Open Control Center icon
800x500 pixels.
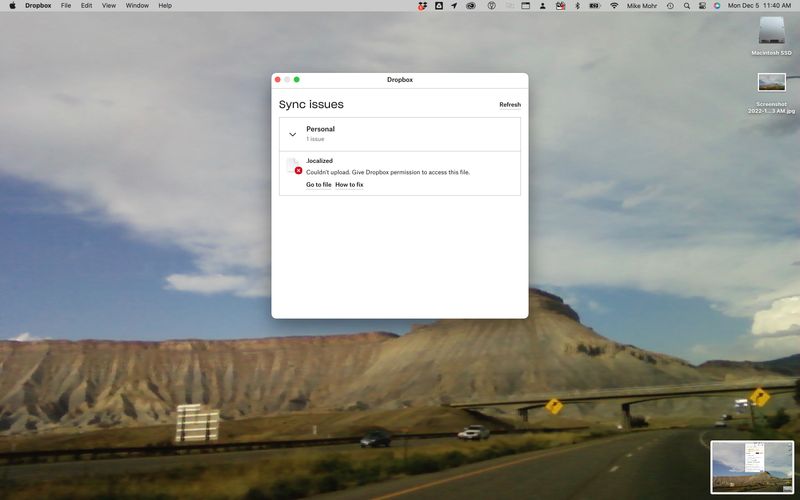[702, 6]
